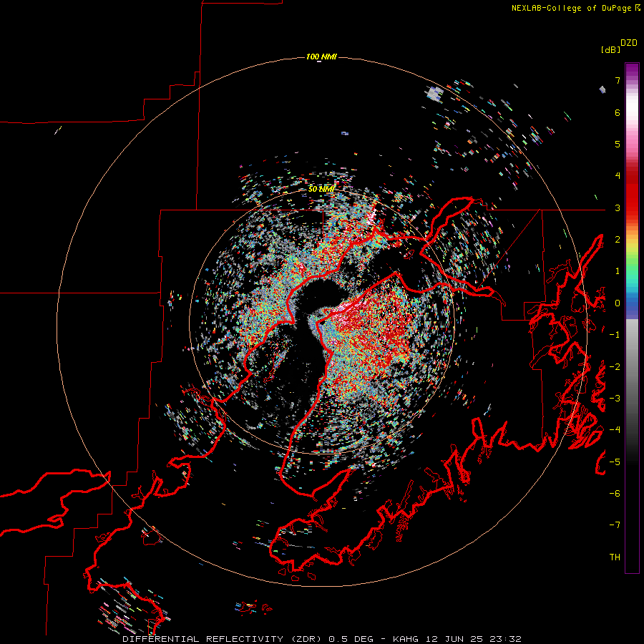Click the 0 value on the dB scale
The width and height of the screenshot is (644, 644).
tap(618, 303)
